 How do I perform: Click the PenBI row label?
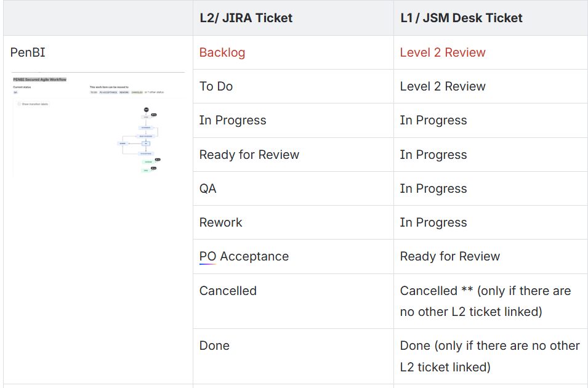click(28, 52)
